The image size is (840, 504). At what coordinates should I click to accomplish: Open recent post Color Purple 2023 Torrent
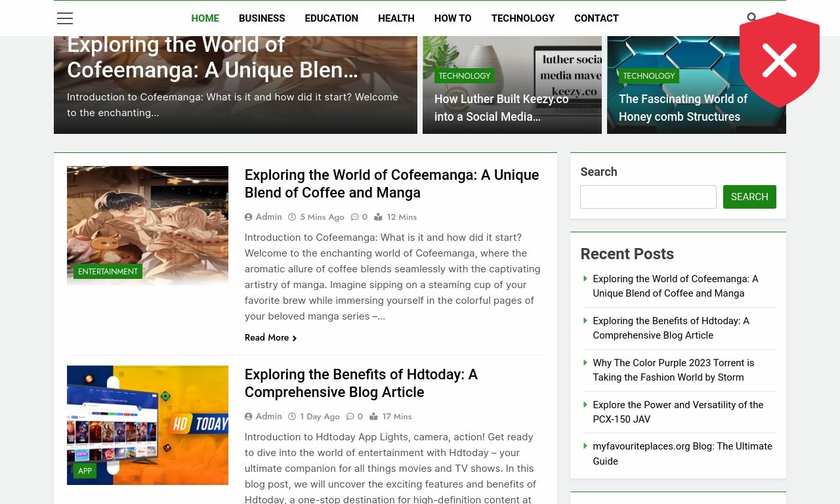click(x=673, y=370)
